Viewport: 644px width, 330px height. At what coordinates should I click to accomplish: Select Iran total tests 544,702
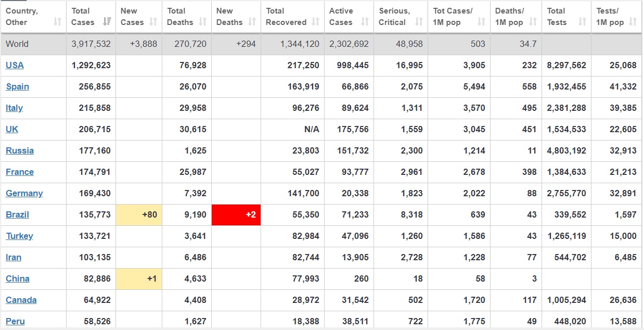[x=570, y=257]
